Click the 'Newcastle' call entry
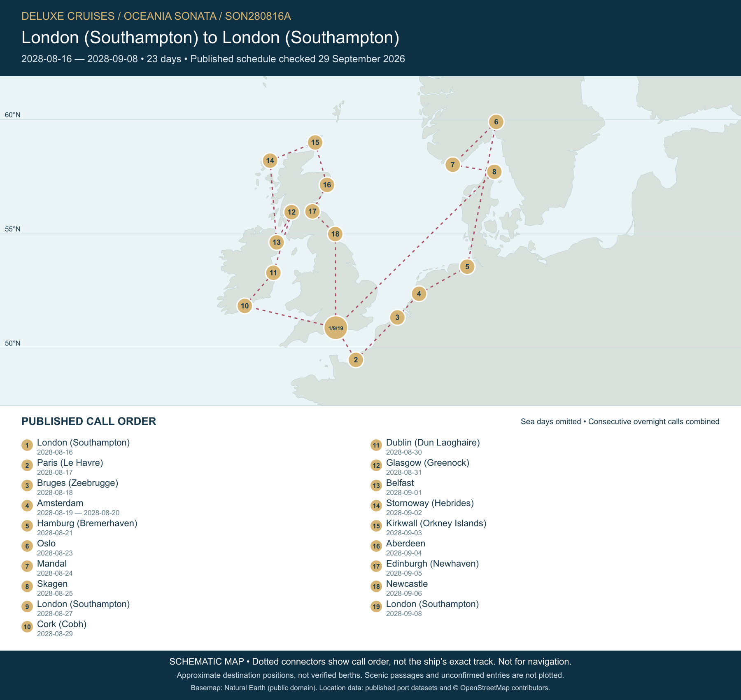Image resolution: width=741 pixels, height=700 pixels. click(407, 584)
